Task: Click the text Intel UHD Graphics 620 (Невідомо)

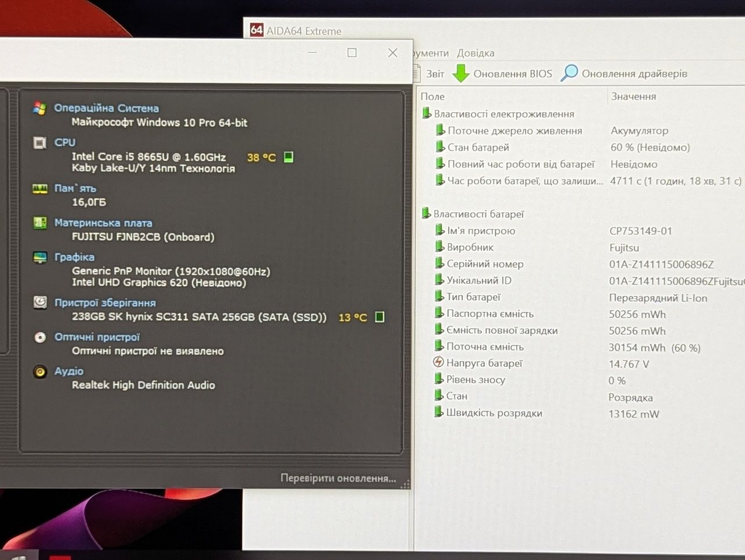Action: tap(159, 283)
